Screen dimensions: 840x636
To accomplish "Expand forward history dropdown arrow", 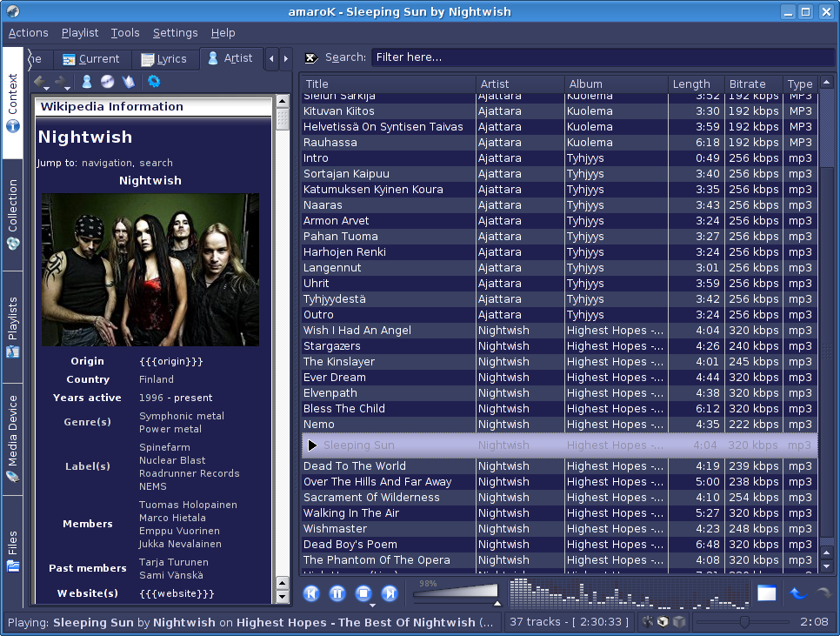I will tap(68, 88).
